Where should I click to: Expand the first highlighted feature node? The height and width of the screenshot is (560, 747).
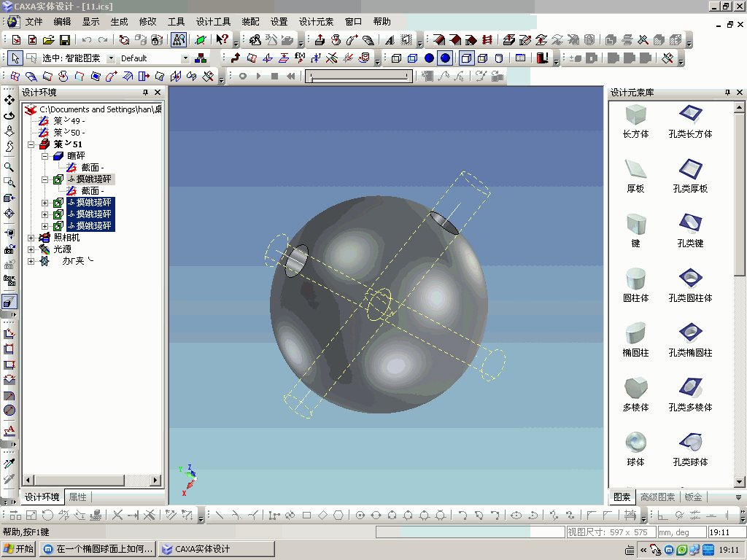44,203
